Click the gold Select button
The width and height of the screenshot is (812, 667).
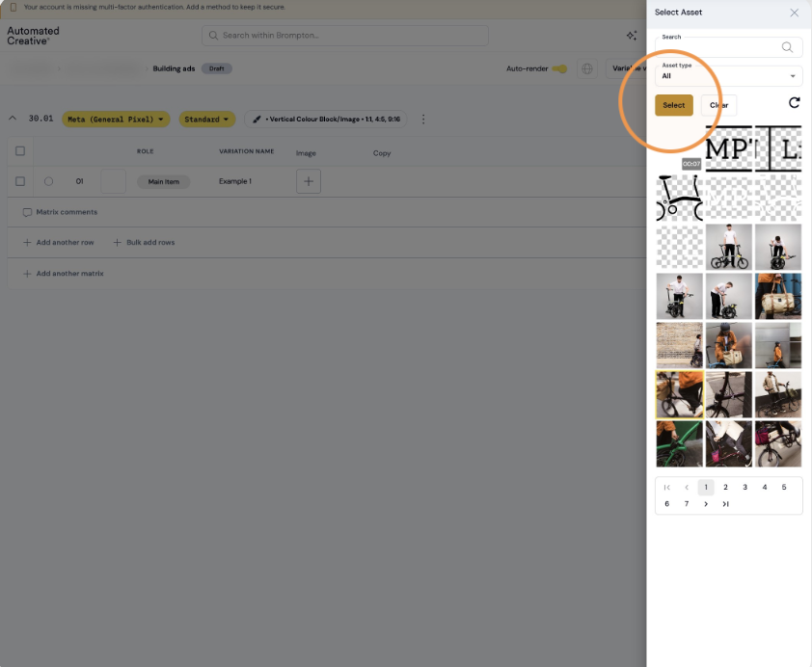[674, 105]
